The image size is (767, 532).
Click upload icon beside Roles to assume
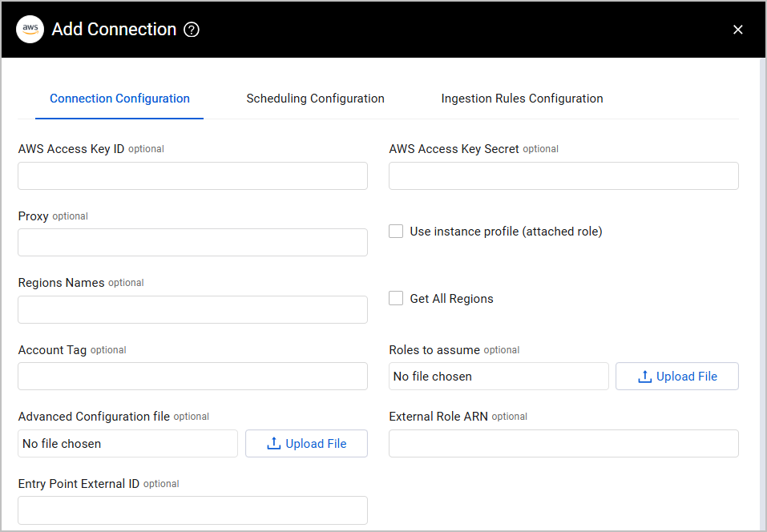point(644,377)
